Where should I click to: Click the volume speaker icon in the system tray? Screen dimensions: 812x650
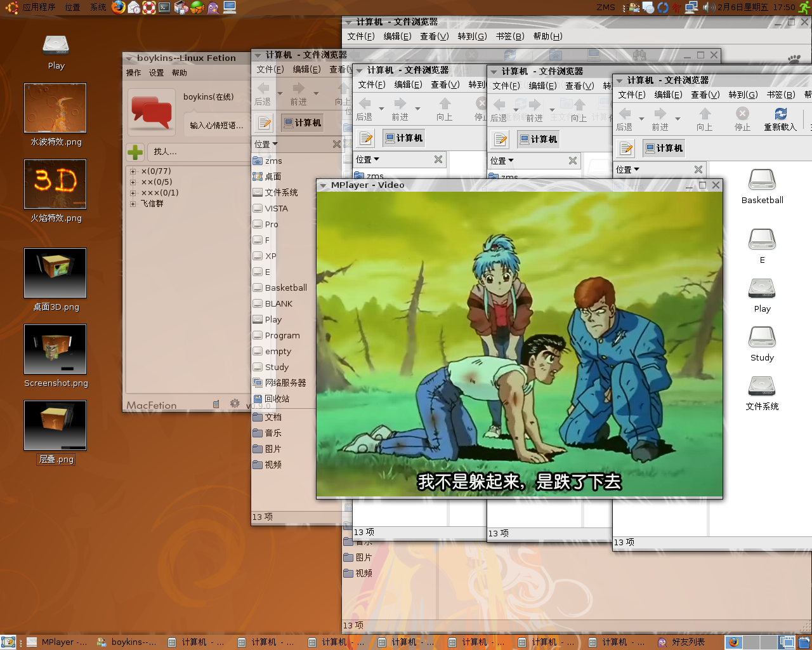click(708, 7)
